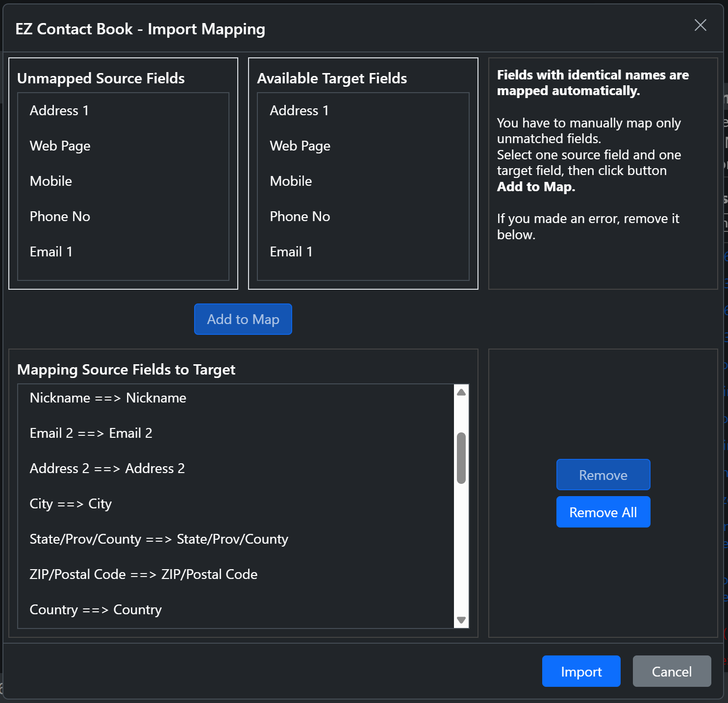
Task: Select the Nickname mapping entry
Action: (108, 398)
